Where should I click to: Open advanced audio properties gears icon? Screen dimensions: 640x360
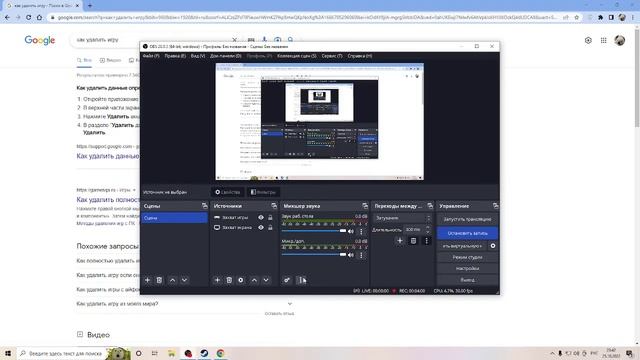click(287, 280)
